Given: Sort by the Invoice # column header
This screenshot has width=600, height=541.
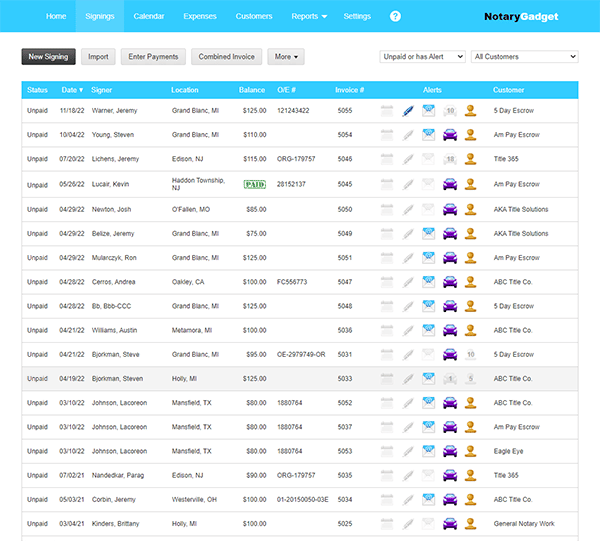Looking at the screenshot, I should (x=349, y=90).
